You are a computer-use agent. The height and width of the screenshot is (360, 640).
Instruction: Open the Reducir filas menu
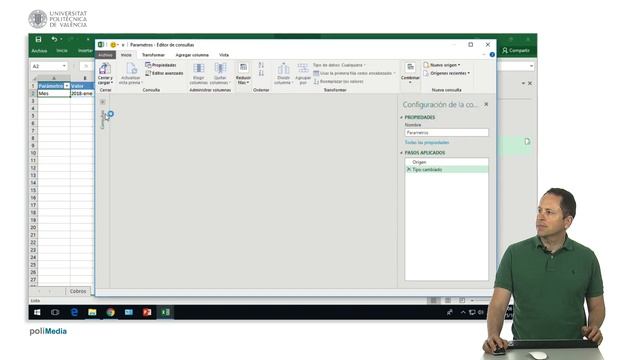(243, 74)
